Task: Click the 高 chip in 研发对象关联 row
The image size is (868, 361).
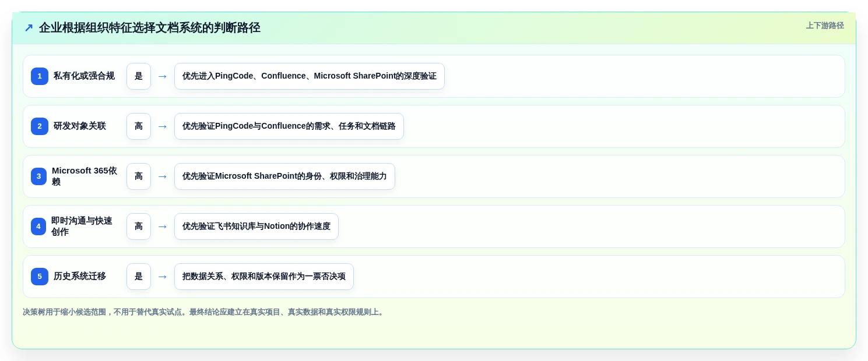Action: 139,126
